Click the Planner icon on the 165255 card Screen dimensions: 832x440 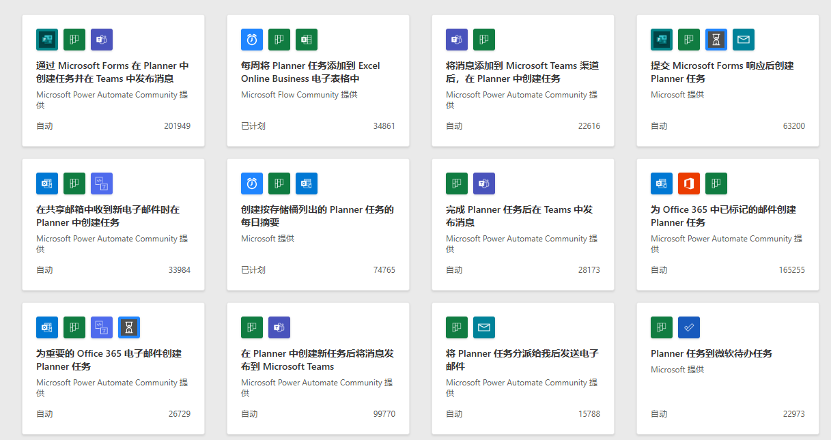coord(716,183)
